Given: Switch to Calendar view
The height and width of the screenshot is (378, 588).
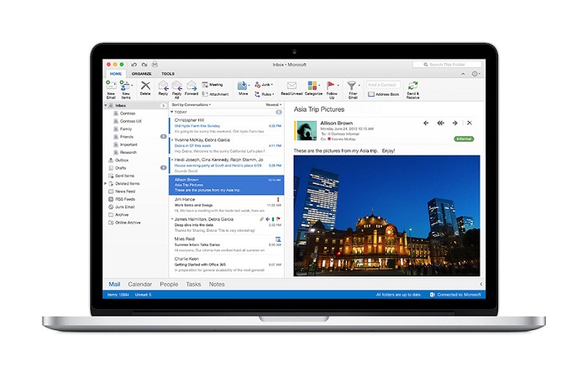Looking at the screenshot, I should [x=140, y=284].
